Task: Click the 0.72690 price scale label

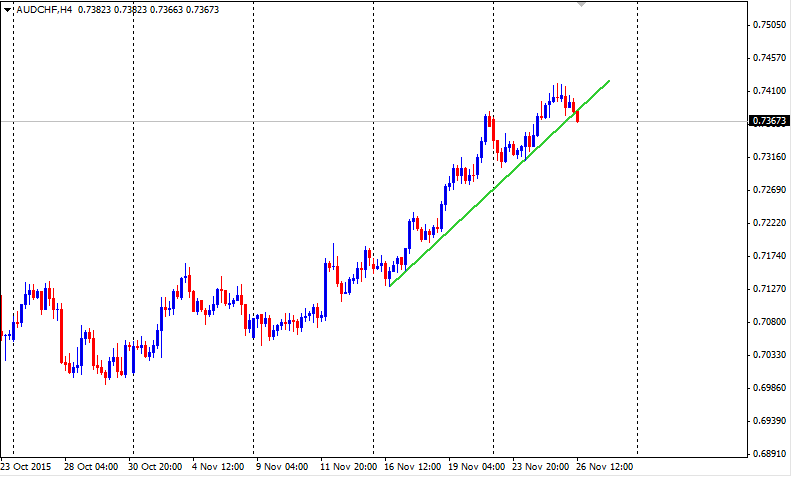Action: click(769, 190)
